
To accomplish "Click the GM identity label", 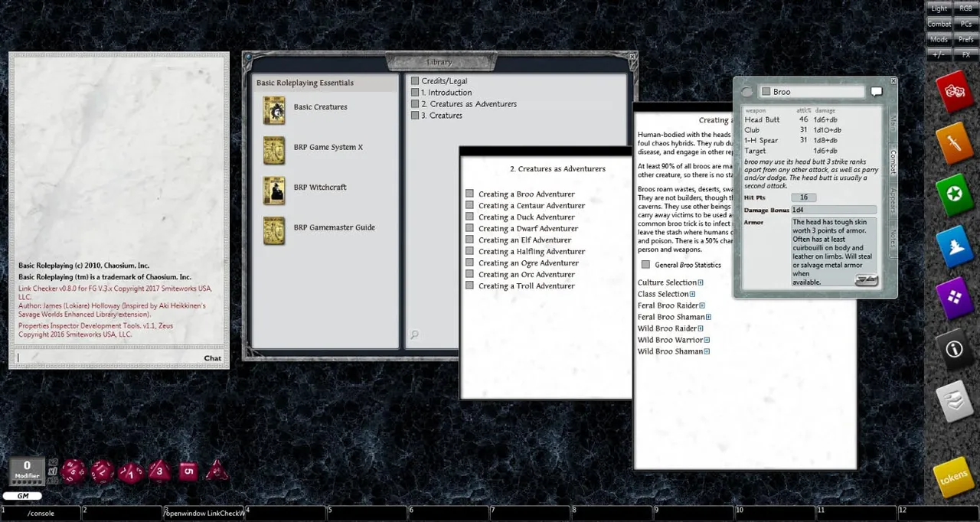I will 21,496.
